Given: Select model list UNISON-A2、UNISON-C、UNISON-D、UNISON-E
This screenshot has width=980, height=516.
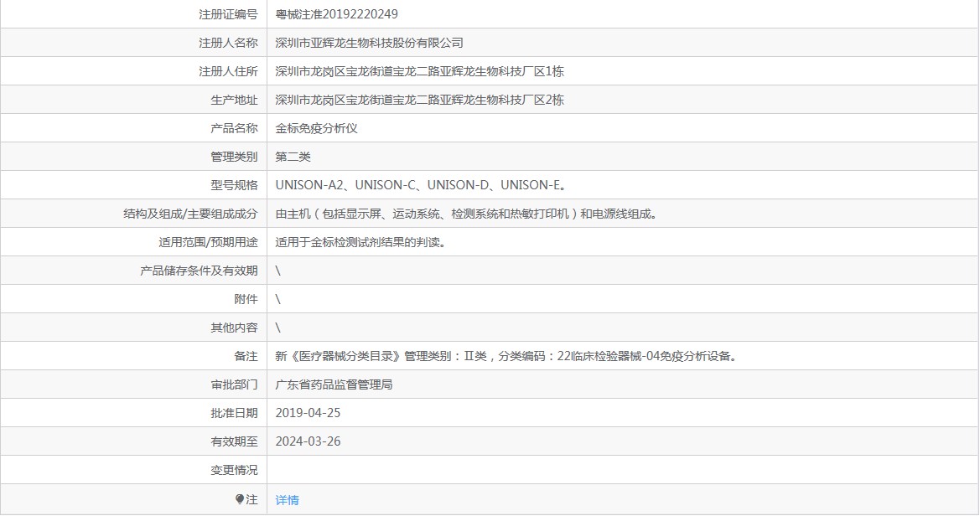Looking at the screenshot, I should 421,185.
